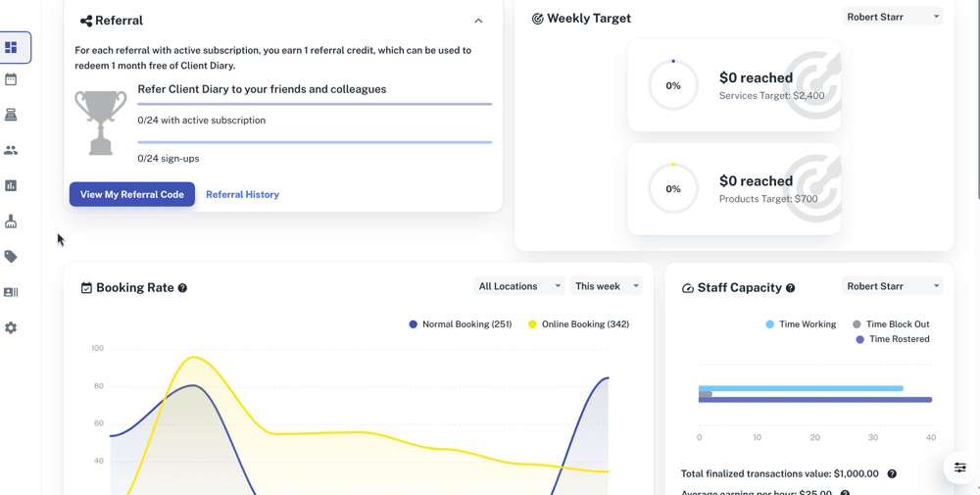Click the Booking Rate help question icon
This screenshot has width=980, height=495.
click(182, 288)
